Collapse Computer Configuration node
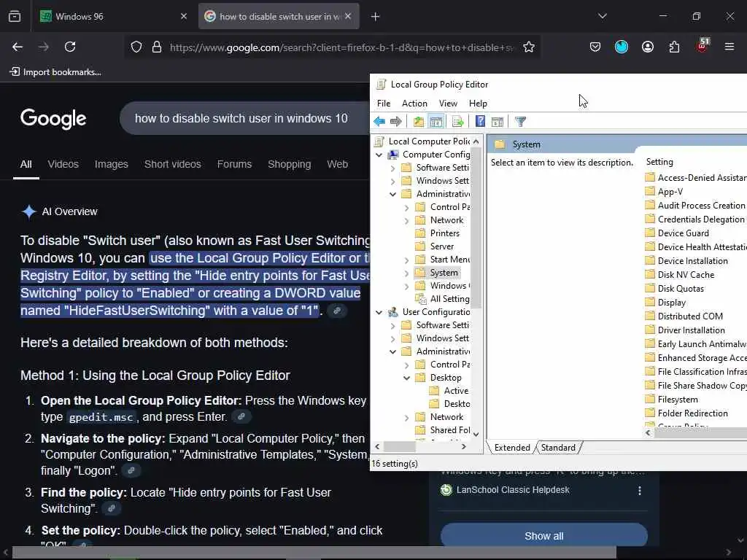 tap(379, 155)
